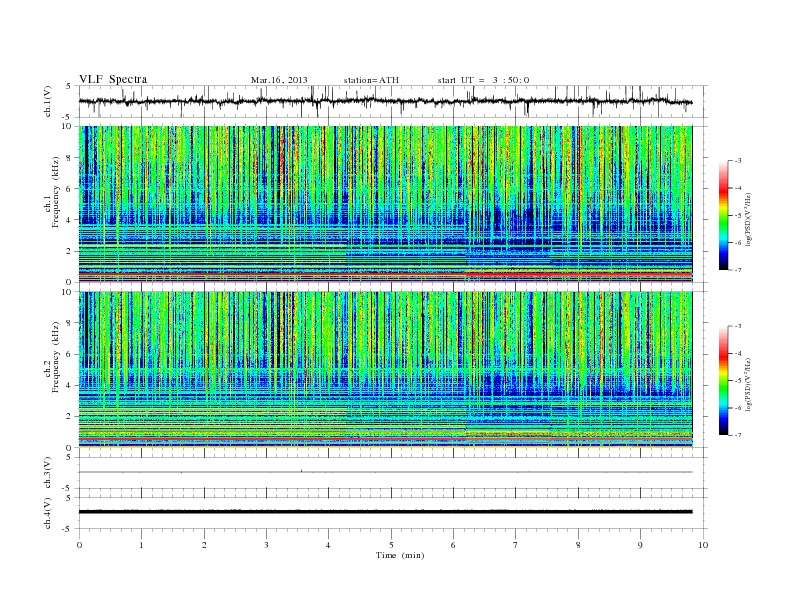Image resolution: width=792 pixels, height=612 pixels.
Task: Click the ch.2 spectrogram color bar
Action: click(723, 381)
